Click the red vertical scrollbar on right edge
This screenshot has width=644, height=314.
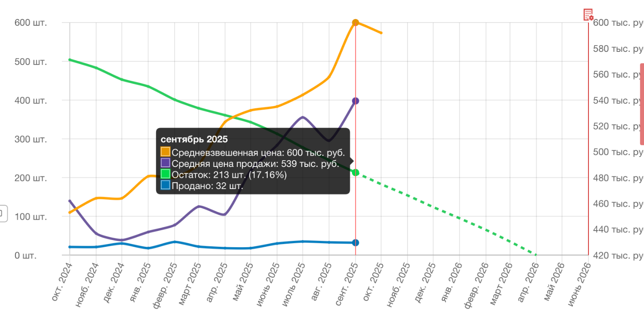click(x=642, y=104)
